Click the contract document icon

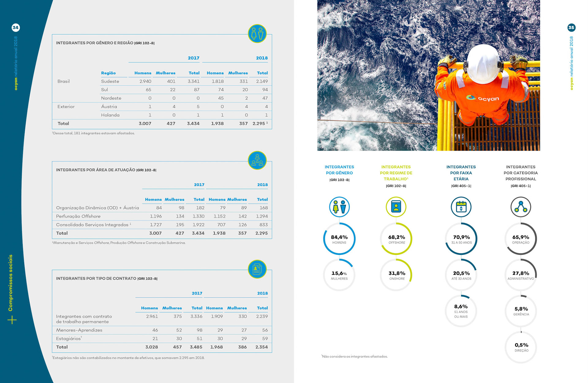point(257,269)
